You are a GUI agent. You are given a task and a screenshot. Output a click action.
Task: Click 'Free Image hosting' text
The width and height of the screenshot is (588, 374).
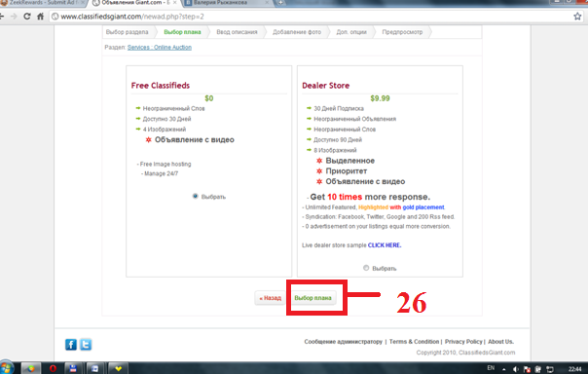pyautogui.click(x=165, y=165)
